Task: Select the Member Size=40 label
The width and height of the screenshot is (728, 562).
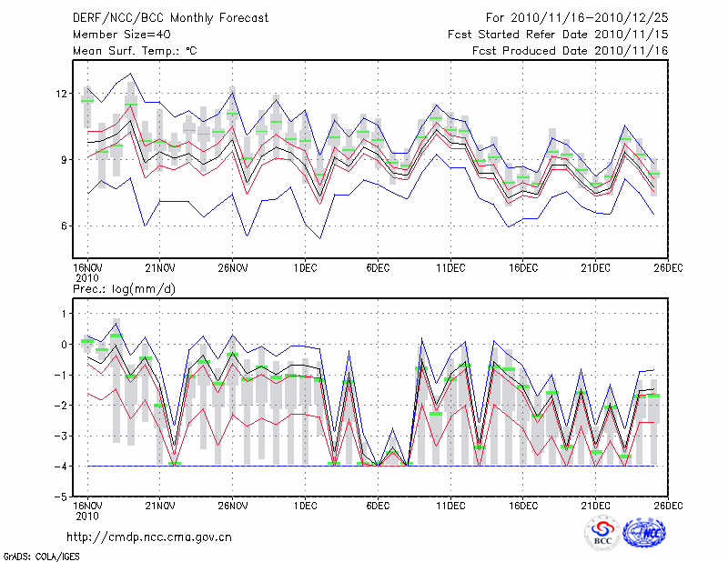Action: [x=115, y=34]
